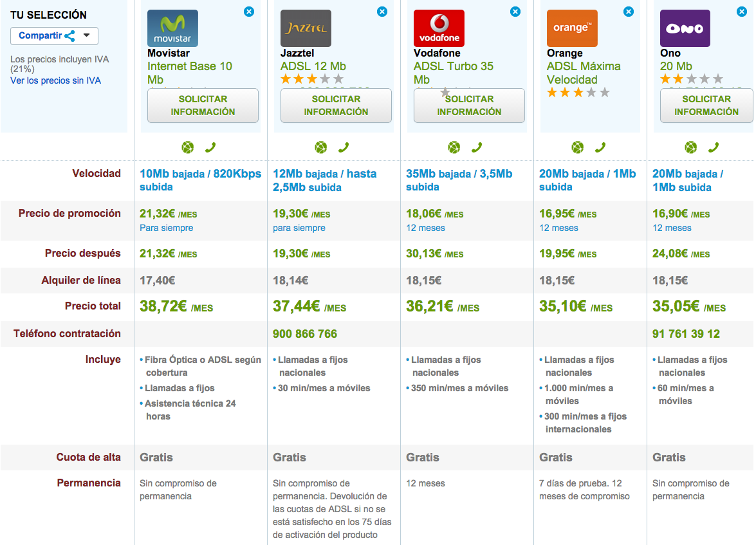Screen dimensions: 756x545
Task: Open Jazztel ADSL 12 Mb plan link
Action: pyautogui.click(x=313, y=66)
